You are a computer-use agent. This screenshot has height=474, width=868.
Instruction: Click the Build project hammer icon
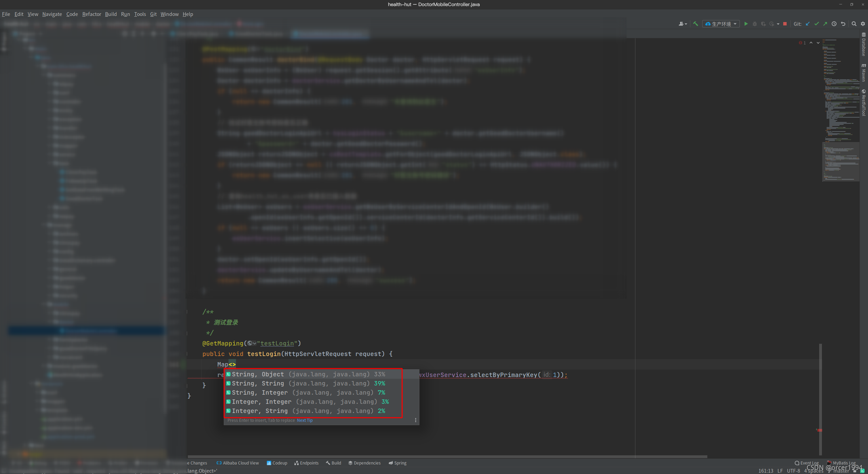tap(695, 24)
